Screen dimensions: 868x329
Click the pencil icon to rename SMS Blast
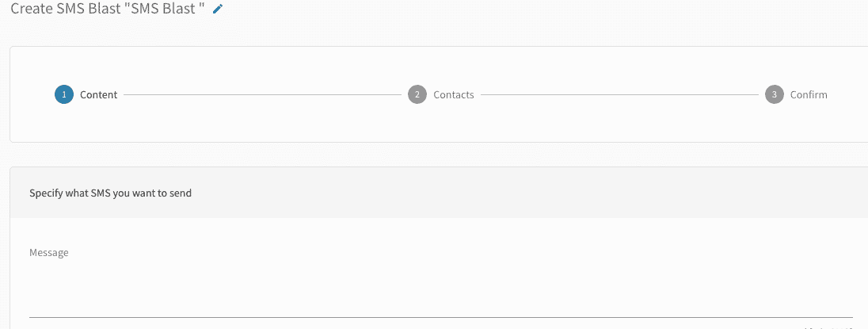[219, 10]
